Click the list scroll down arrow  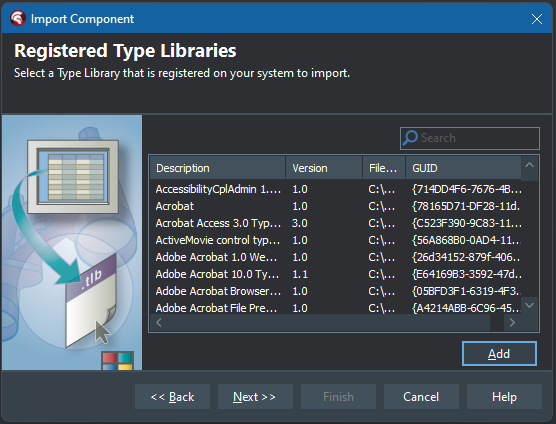point(529,305)
